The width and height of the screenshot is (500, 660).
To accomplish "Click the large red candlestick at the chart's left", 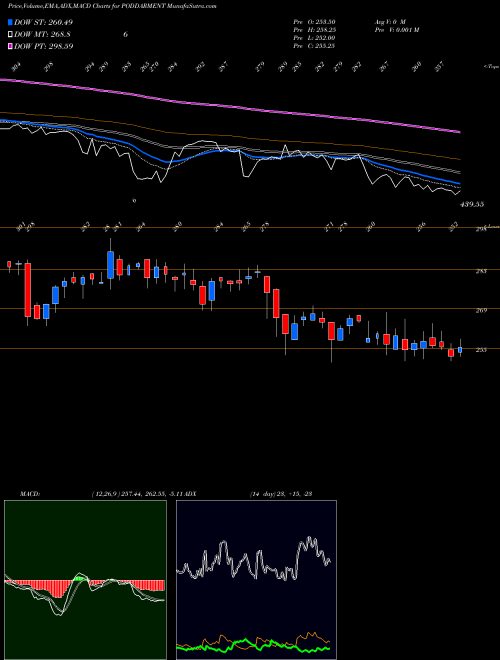I will pos(28,290).
